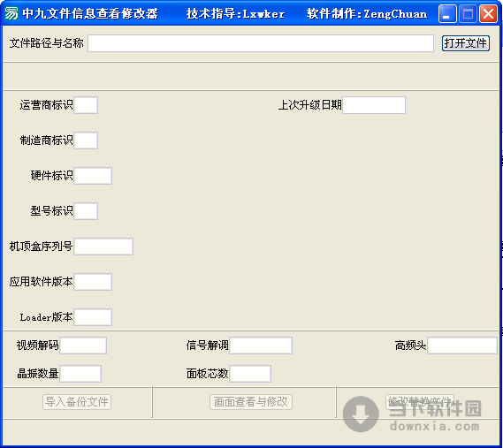The image size is (503, 448).
Task: Click the Loader版本 label
Action: pos(47,317)
